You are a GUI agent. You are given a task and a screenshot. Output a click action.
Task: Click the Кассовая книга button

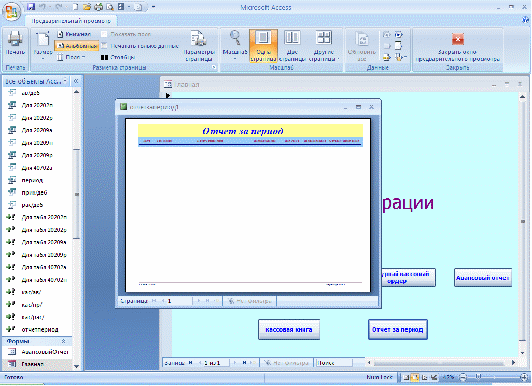289,329
